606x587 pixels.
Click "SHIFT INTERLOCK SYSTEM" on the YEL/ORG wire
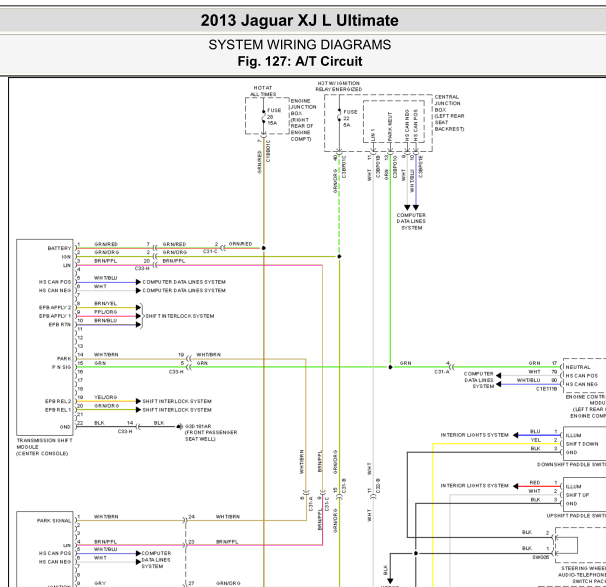tap(177, 401)
